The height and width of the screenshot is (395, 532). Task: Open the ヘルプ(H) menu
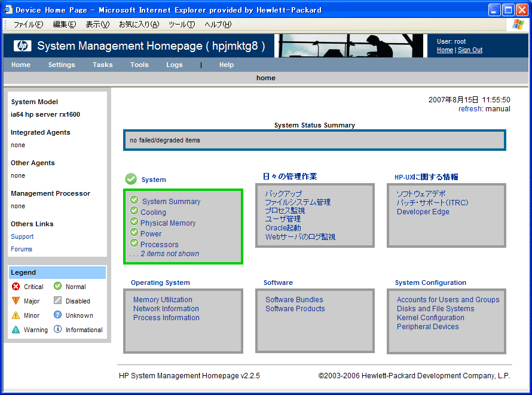(218, 25)
